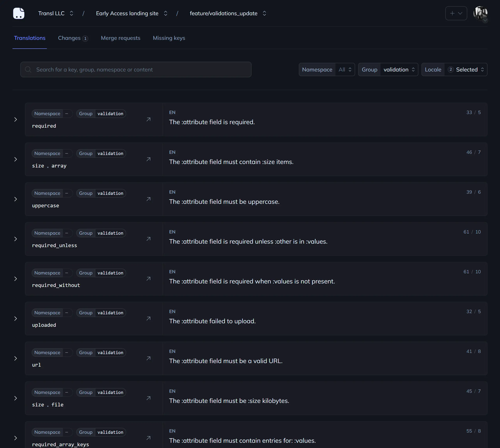Expand the required translation row
The image size is (500, 448).
pyautogui.click(x=15, y=119)
